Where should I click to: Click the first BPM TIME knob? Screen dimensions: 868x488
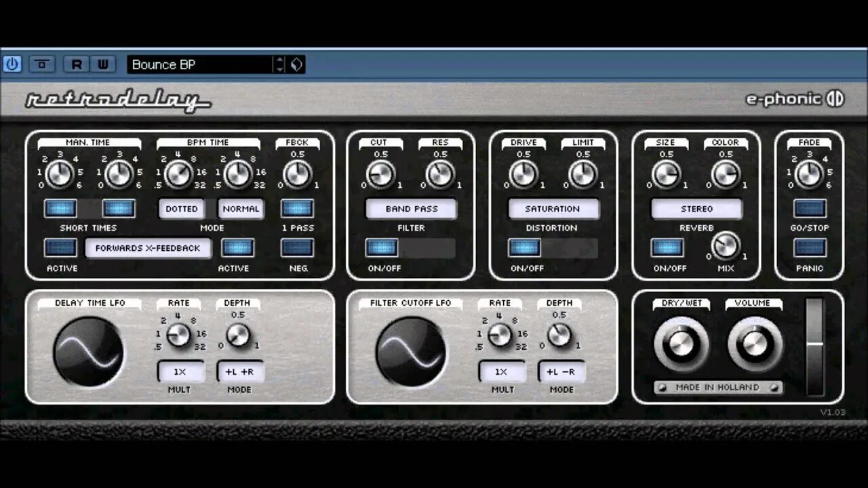[x=178, y=174]
